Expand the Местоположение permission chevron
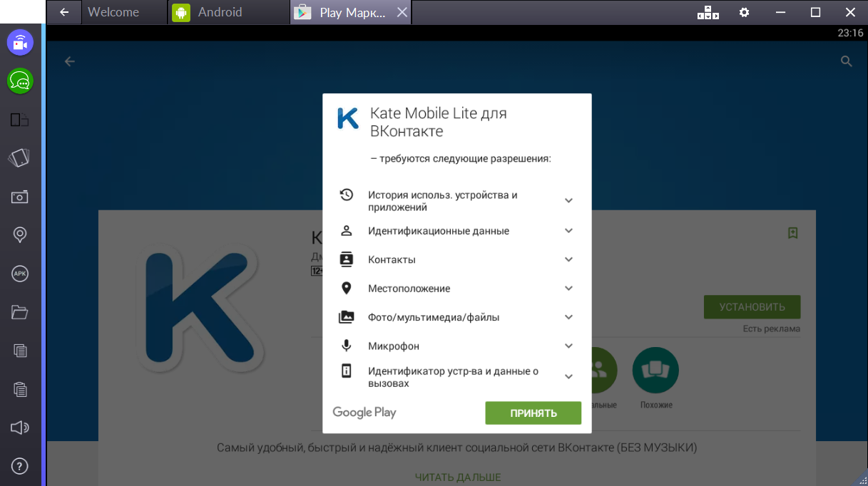The image size is (868, 486). (568, 289)
